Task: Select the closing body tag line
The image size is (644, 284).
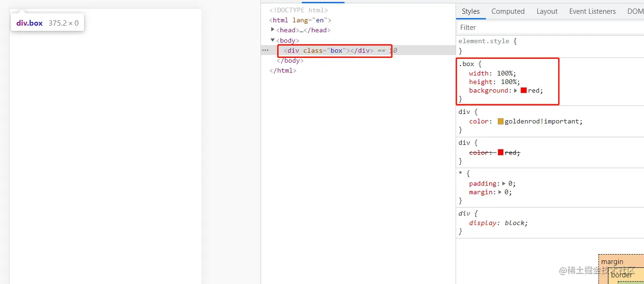Action: click(x=290, y=60)
